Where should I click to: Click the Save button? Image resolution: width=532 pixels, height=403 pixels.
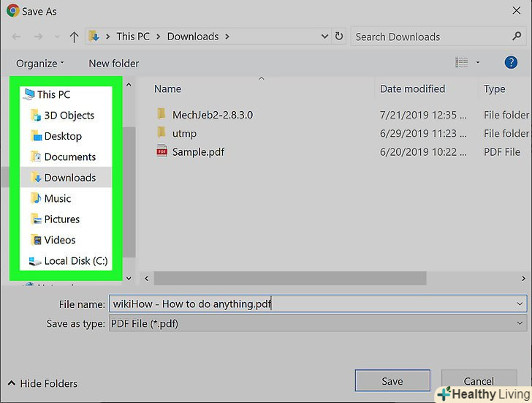(392, 381)
